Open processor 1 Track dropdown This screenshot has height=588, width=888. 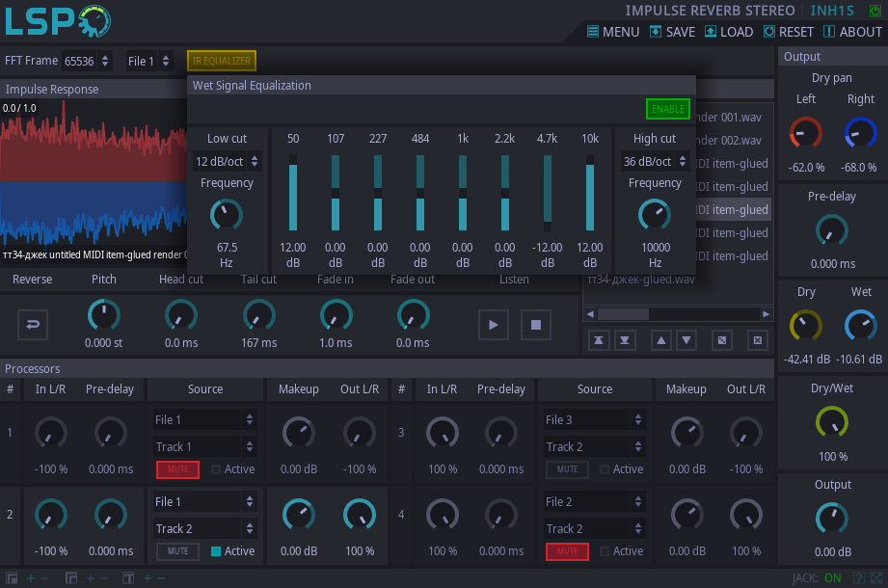(204, 446)
